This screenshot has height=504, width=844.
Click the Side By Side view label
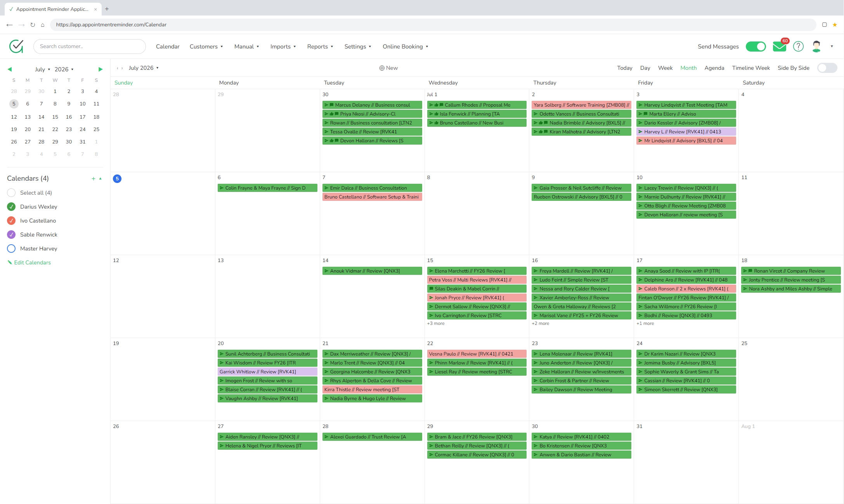click(x=793, y=68)
